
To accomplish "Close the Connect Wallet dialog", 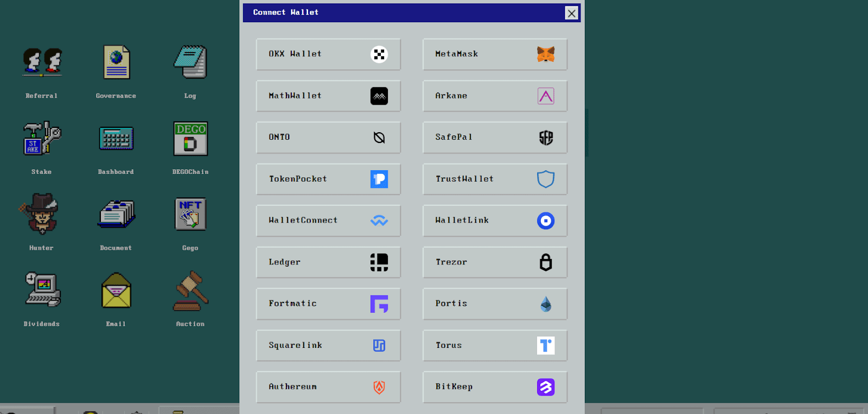I will [571, 13].
